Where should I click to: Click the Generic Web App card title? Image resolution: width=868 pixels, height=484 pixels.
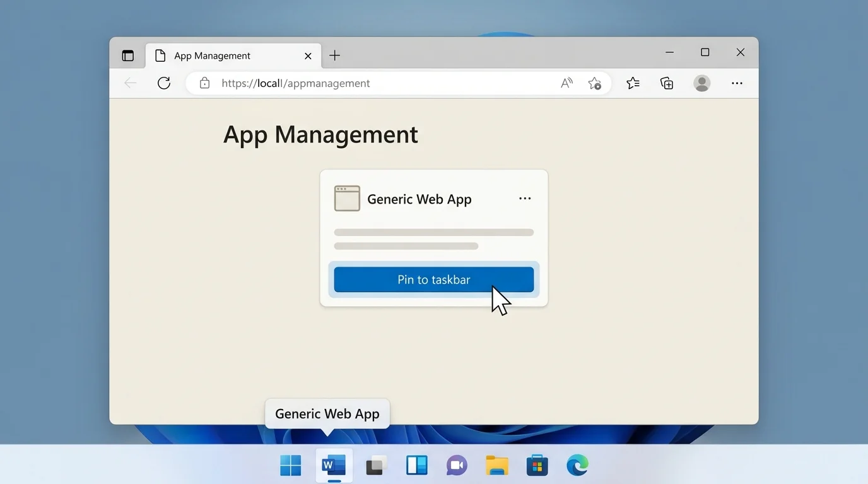click(419, 199)
